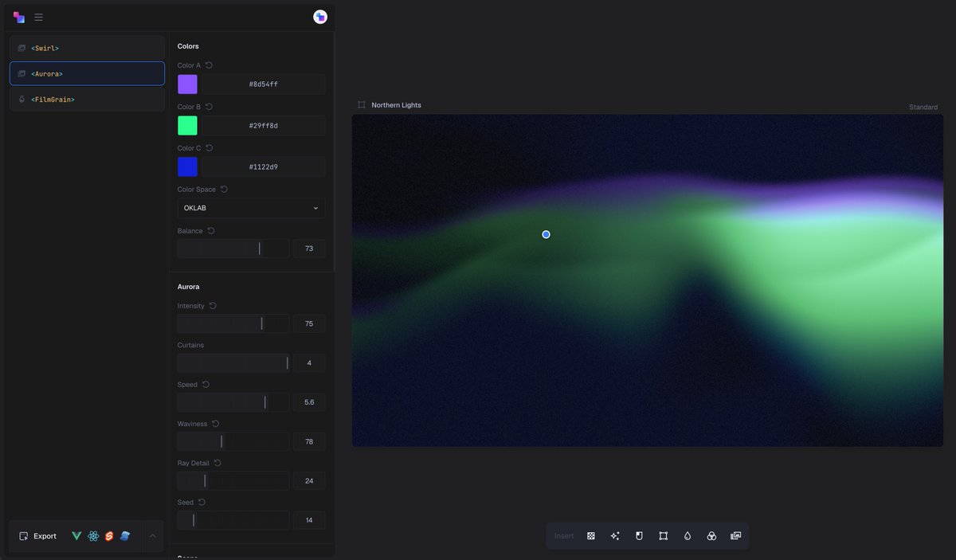The image size is (956, 560).
Task: Click the sparkle effects icon
Action: tap(614, 535)
